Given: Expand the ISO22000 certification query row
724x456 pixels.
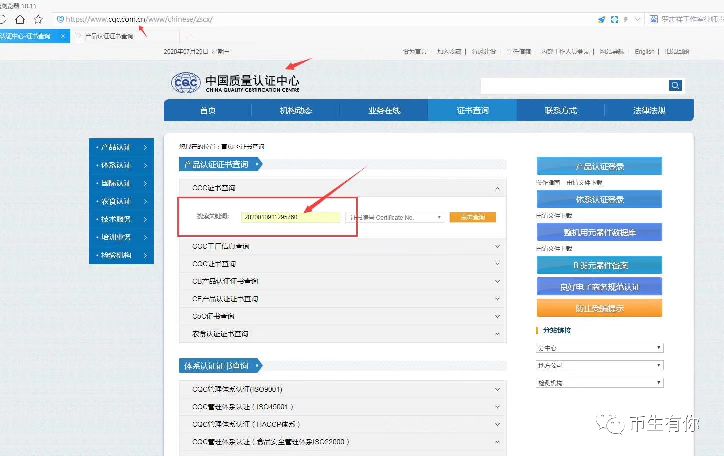Looking at the screenshot, I should tap(343, 442).
